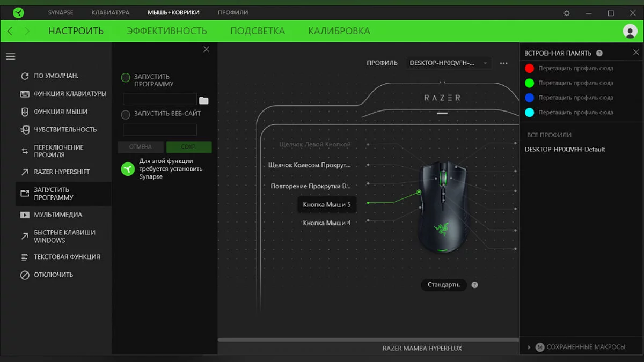
Task: Browse for program with folder icon
Action: [x=204, y=100]
